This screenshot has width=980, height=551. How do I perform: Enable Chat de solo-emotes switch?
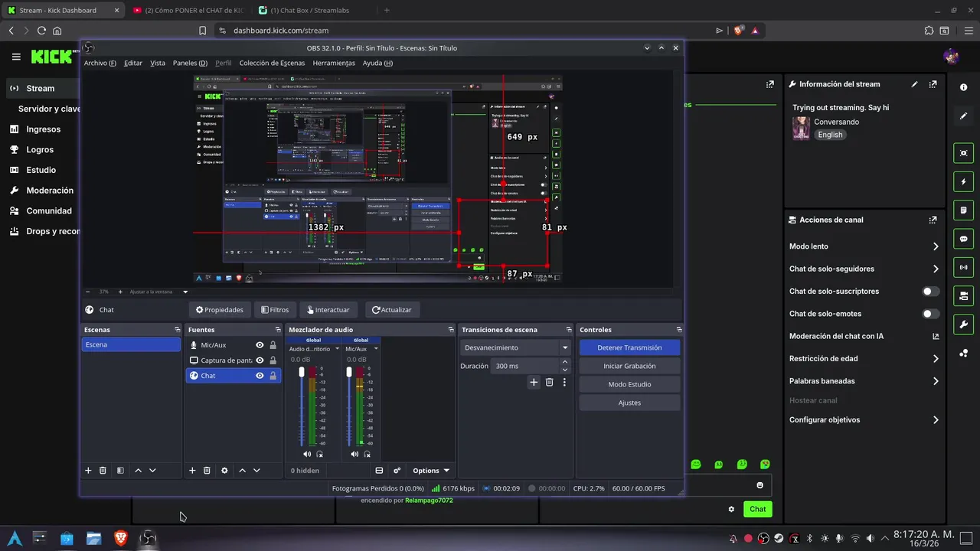[x=930, y=314]
